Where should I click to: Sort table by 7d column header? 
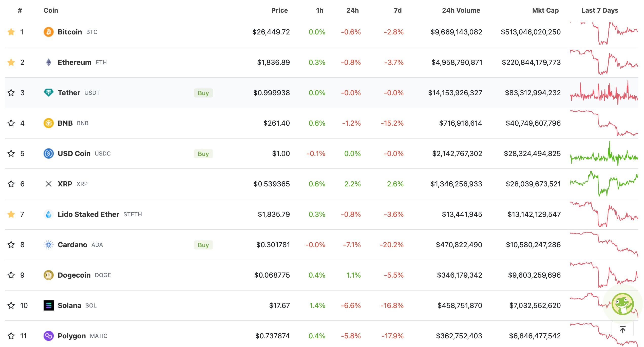click(x=397, y=10)
